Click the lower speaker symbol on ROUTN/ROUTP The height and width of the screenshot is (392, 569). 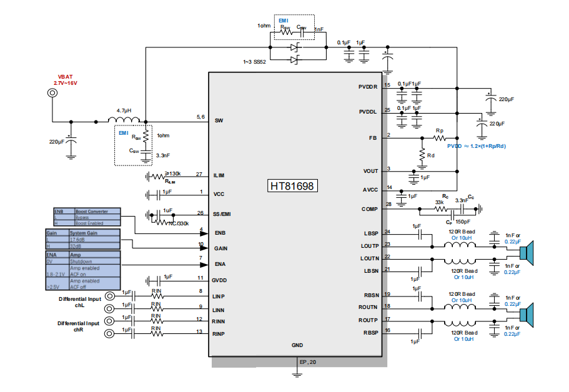[x=526, y=315]
